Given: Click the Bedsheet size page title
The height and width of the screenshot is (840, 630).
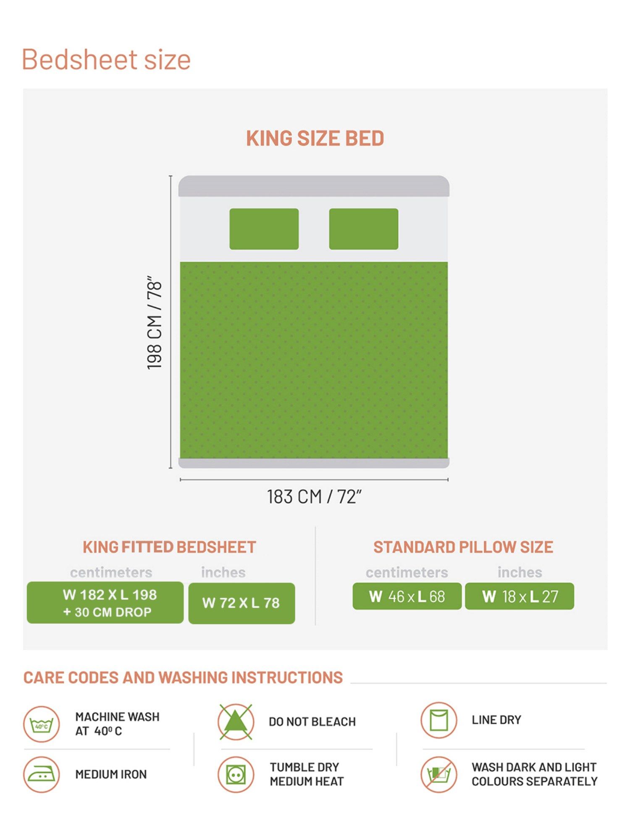Looking at the screenshot, I should [106, 59].
